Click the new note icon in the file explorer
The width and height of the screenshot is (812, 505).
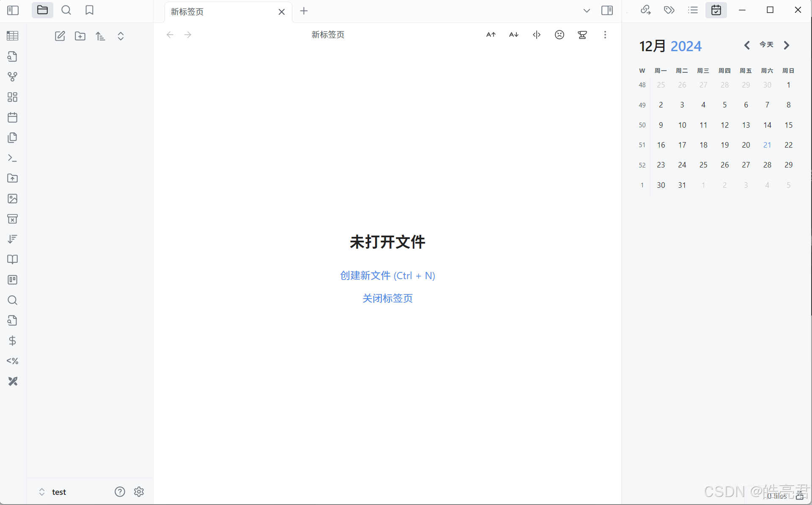60,36
